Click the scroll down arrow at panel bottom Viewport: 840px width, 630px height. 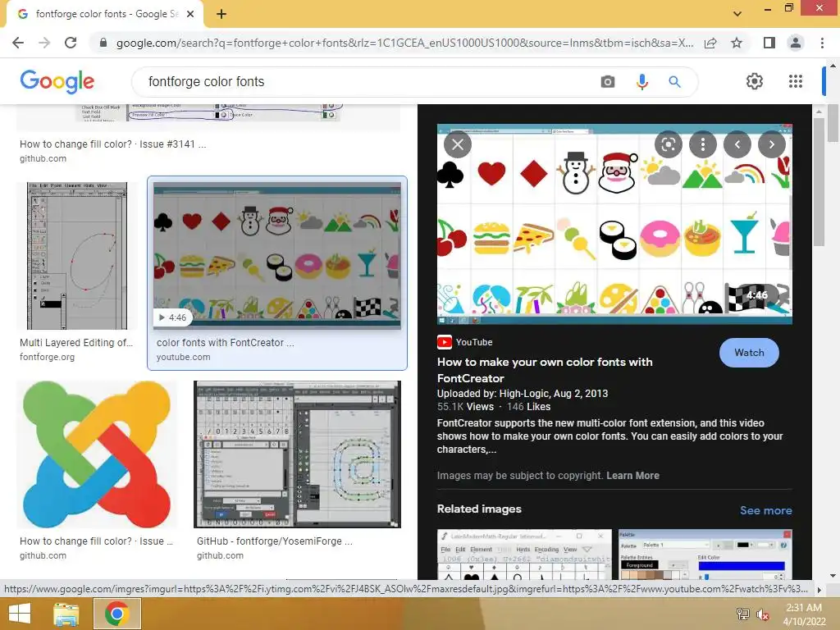pos(833,576)
